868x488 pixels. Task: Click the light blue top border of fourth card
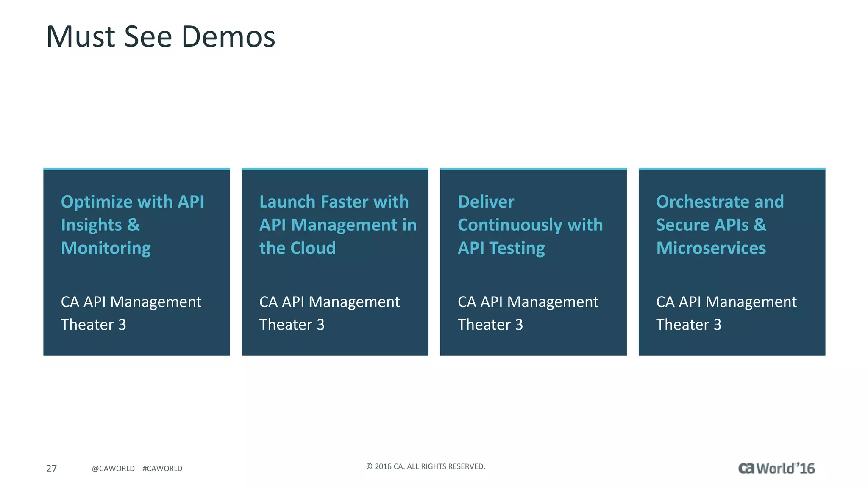click(x=732, y=169)
